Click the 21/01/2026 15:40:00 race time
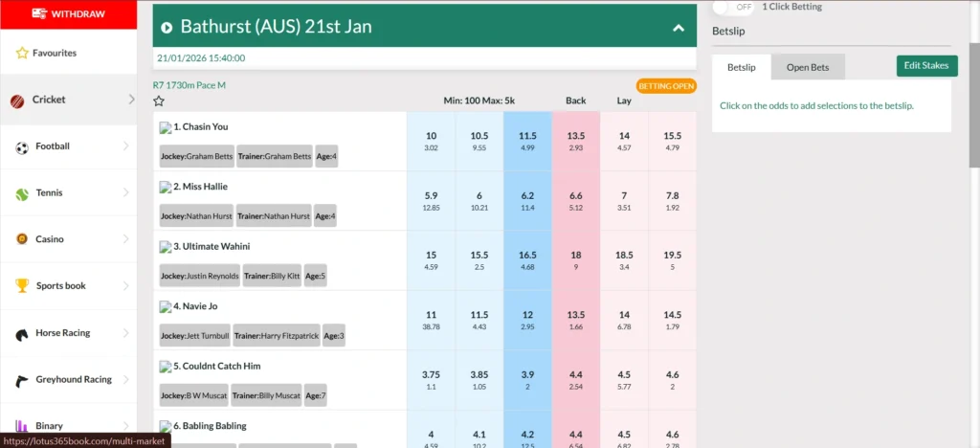Image resolution: width=980 pixels, height=448 pixels. [x=201, y=58]
